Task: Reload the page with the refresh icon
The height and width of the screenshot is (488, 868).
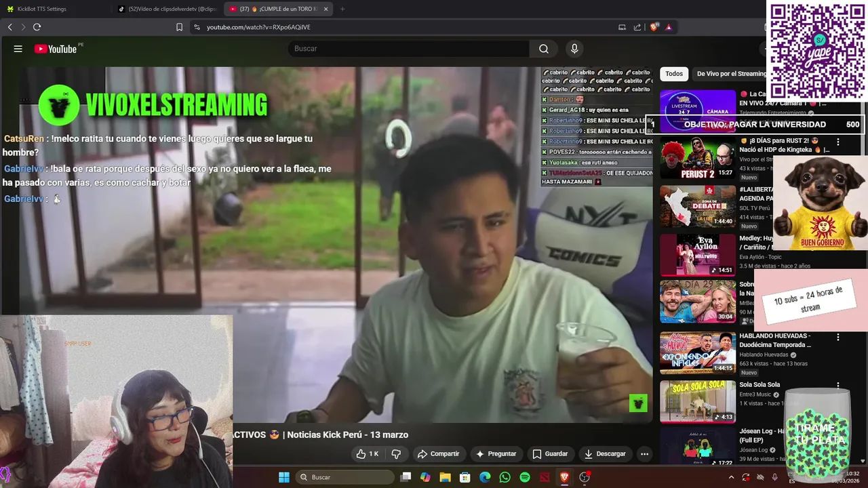Action: tap(37, 27)
